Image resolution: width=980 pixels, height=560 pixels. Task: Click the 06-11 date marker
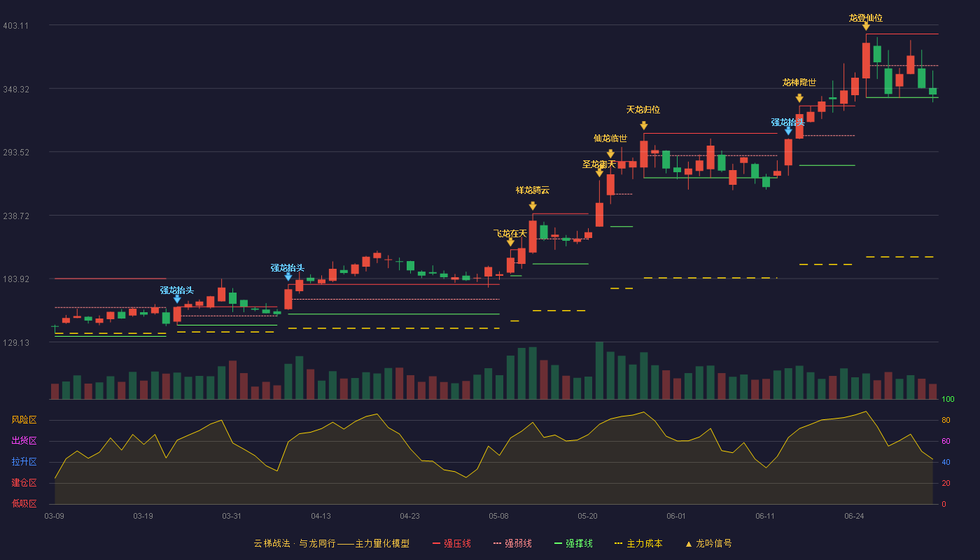765,516
